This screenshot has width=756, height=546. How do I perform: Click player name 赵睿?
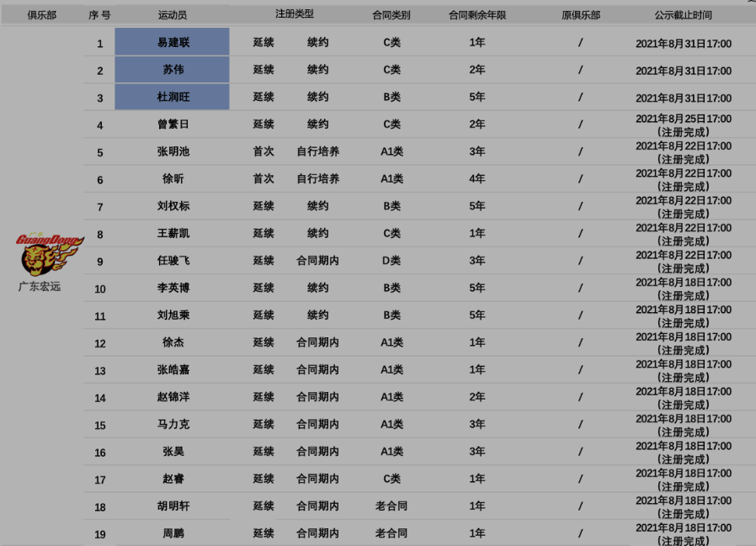[173, 479]
